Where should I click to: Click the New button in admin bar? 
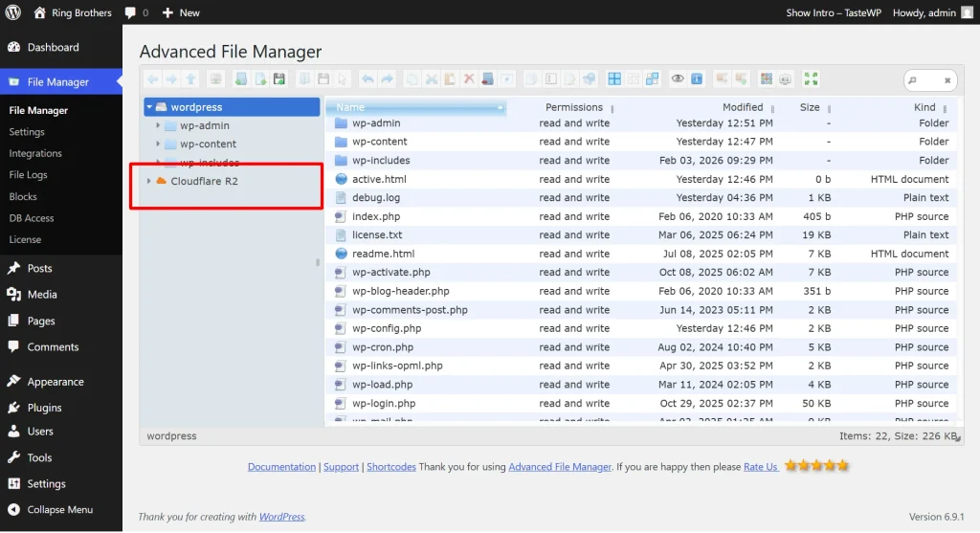click(181, 12)
